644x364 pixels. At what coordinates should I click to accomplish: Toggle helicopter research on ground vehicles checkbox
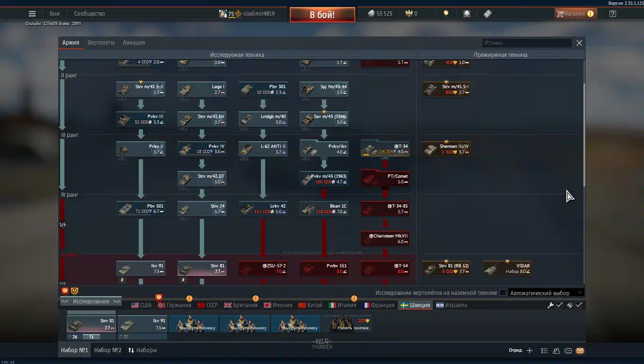[x=503, y=293]
